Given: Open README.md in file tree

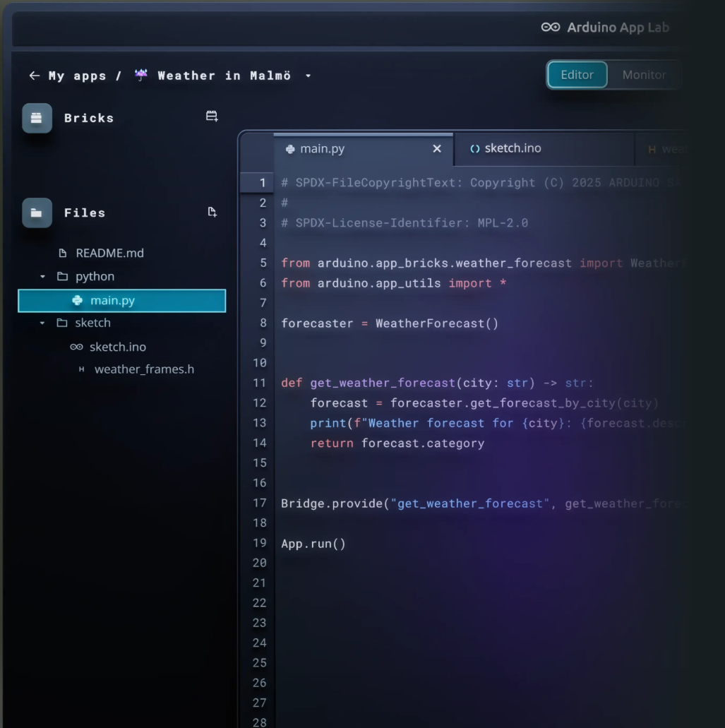Looking at the screenshot, I should (109, 253).
